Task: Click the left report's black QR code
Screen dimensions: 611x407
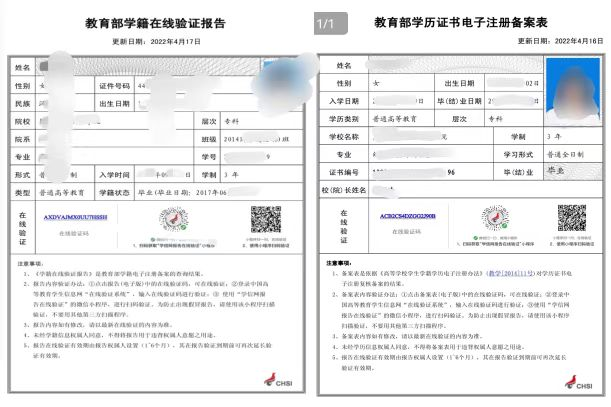Action: click(265, 220)
